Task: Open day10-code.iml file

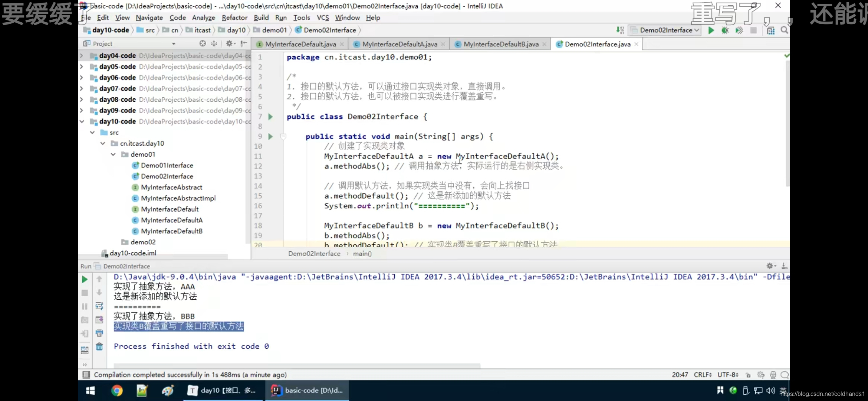Action: coord(133,253)
